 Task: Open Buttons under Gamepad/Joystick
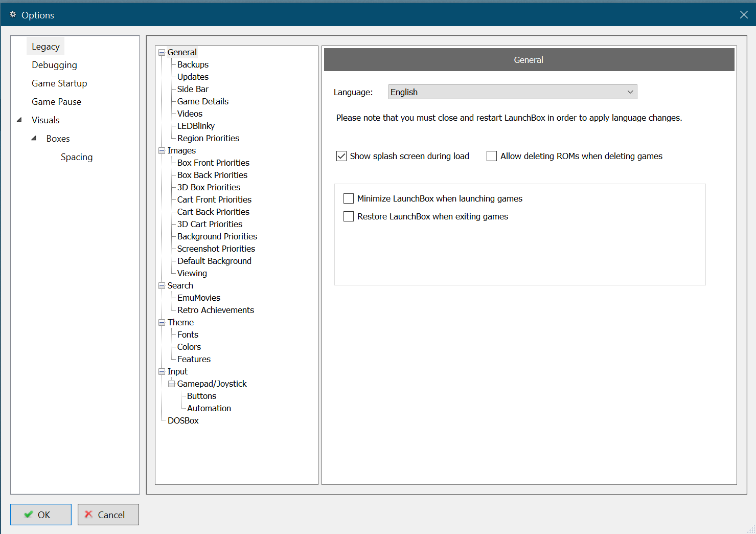201,396
